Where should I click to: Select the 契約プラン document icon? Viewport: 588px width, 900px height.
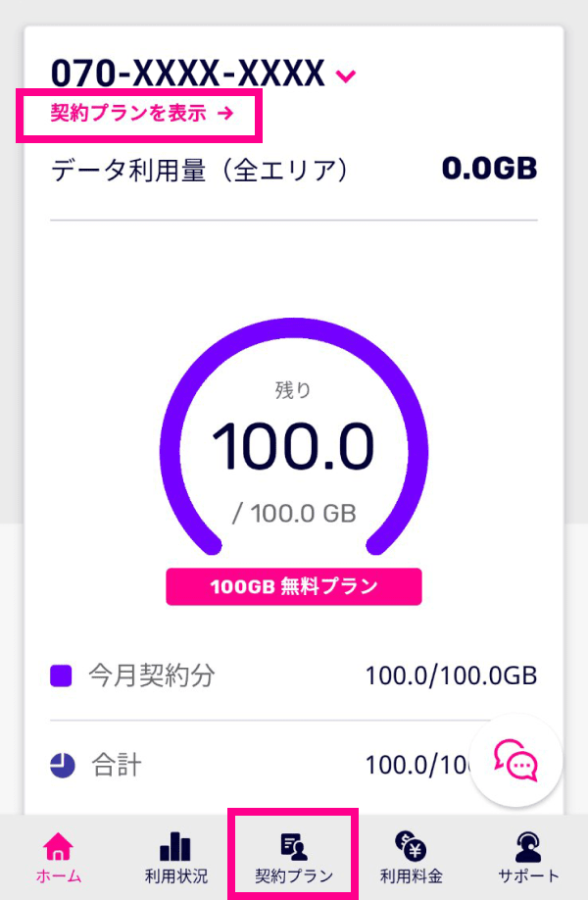tap(294, 847)
